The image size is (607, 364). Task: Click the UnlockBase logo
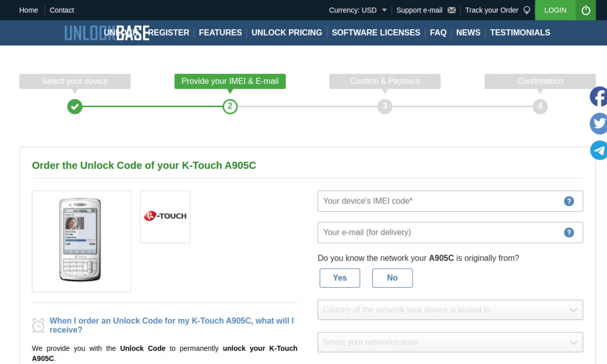pos(107,33)
